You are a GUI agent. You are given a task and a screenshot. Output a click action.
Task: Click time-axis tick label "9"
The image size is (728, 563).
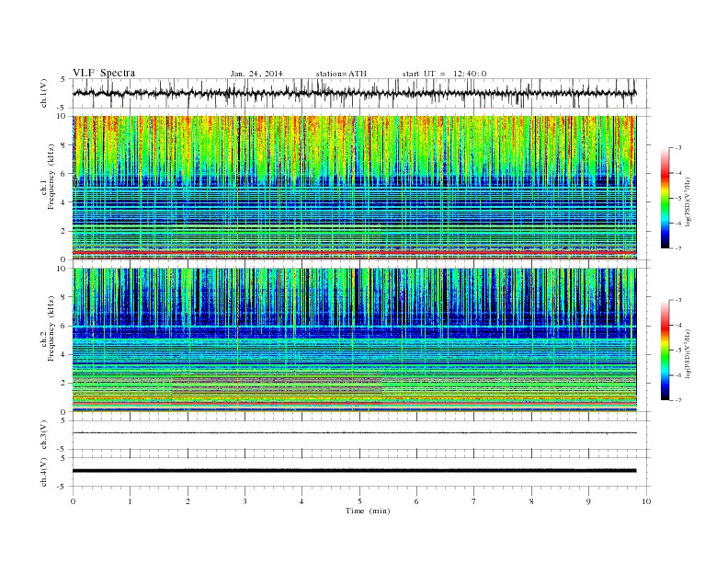(588, 501)
